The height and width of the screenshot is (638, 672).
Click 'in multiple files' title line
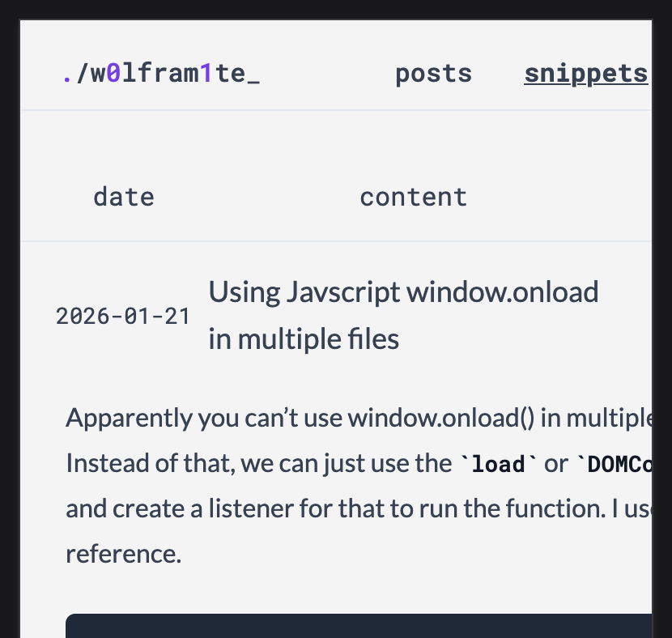304,338
